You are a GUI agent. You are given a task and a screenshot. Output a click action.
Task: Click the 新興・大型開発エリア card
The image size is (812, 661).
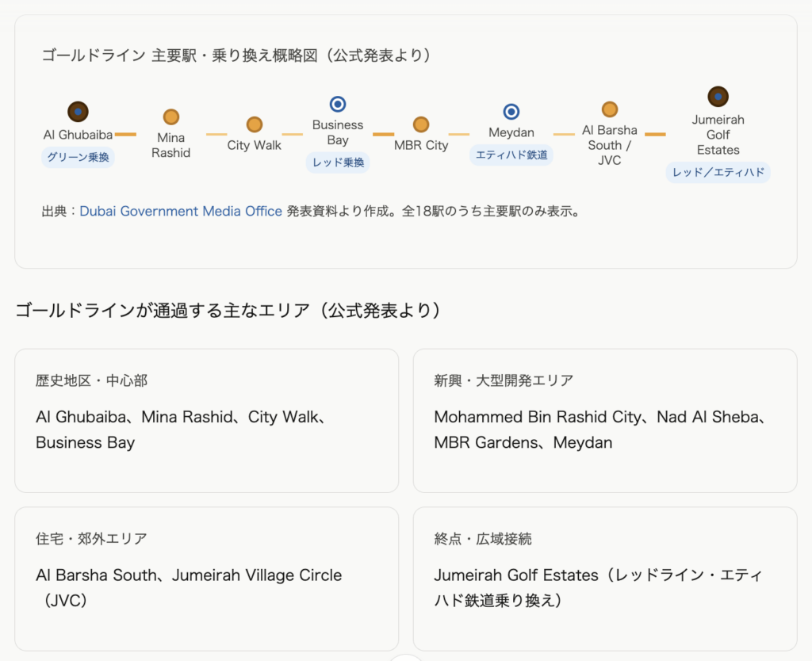click(605, 421)
